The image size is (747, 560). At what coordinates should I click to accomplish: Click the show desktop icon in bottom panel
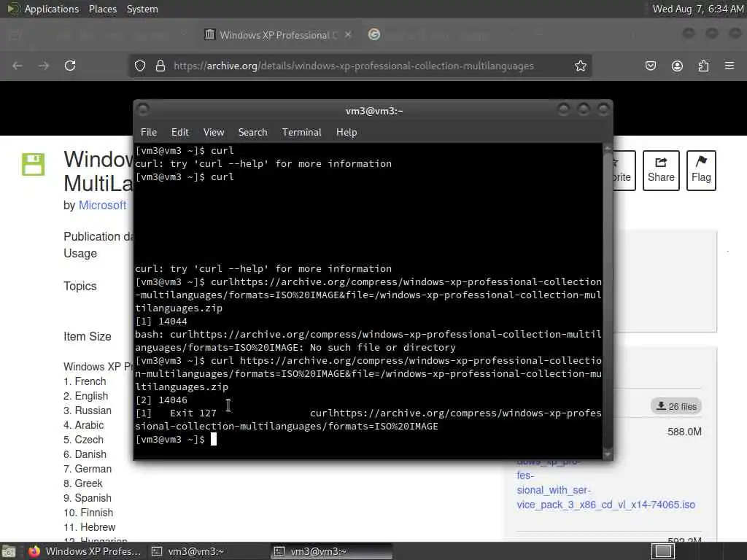pos(9,551)
